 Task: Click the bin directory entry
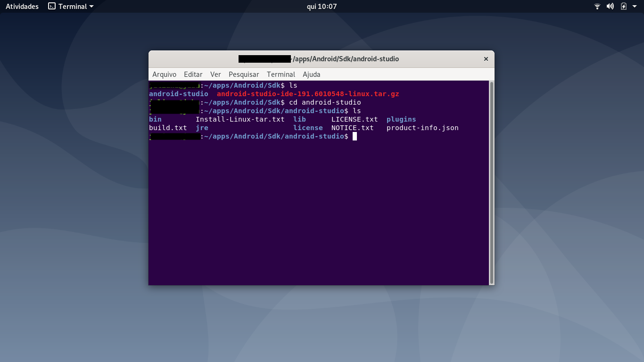click(155, 119)
